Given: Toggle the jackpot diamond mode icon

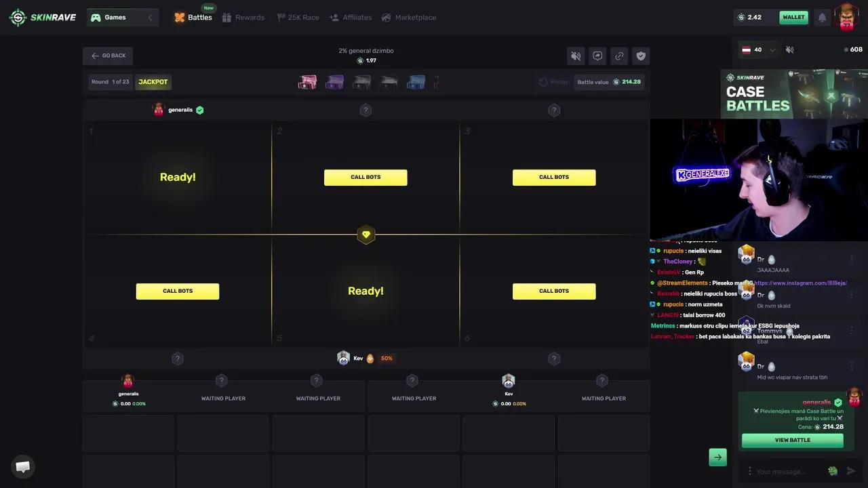Looking at the screenshot, I should [x=366, y=235].
